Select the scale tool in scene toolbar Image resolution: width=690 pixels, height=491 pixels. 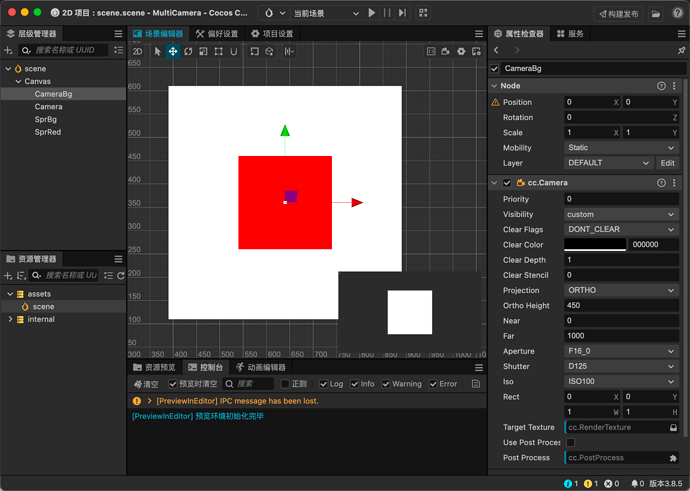tap(203, 51)
